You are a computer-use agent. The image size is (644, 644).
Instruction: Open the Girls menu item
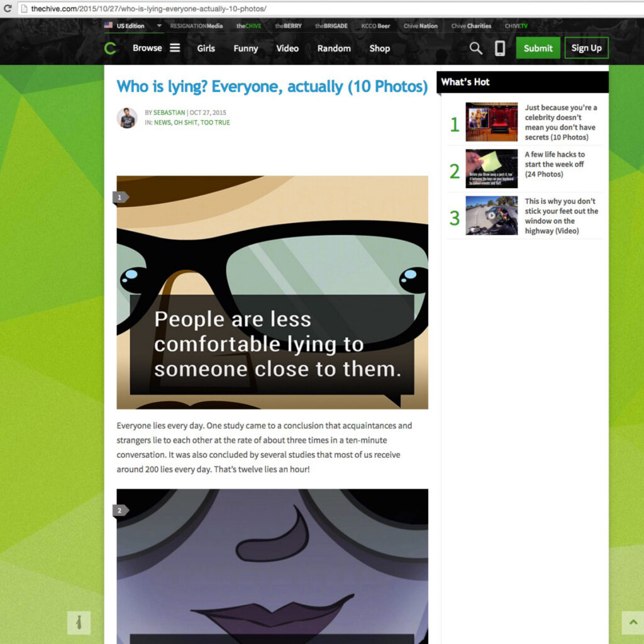pyautogui.click(x=206, y=48)
